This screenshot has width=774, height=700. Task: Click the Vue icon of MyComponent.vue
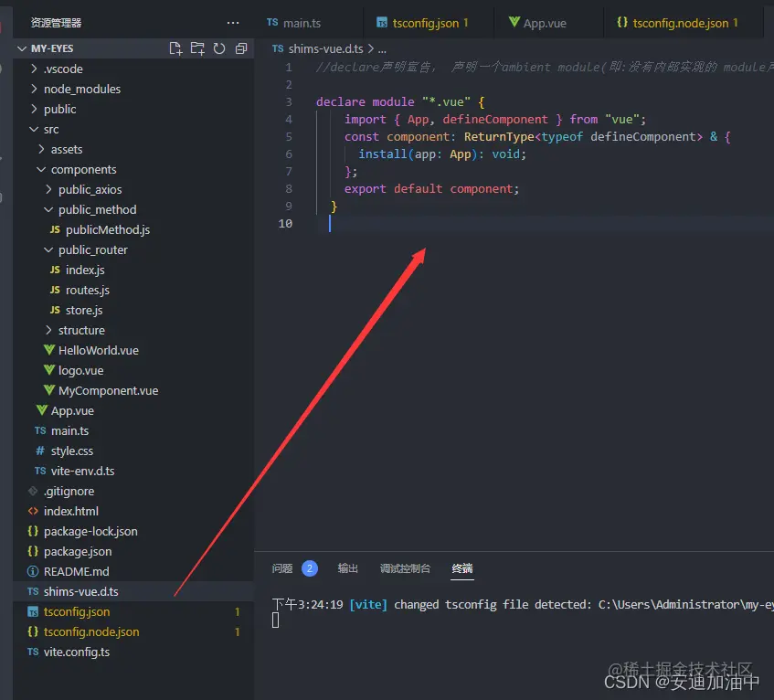point(48,390)
